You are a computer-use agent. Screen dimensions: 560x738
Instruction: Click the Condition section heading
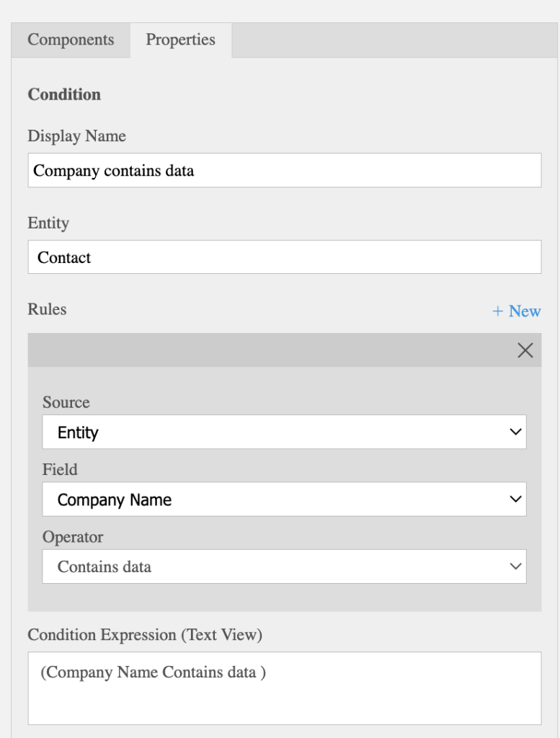[x=64, y=94]
